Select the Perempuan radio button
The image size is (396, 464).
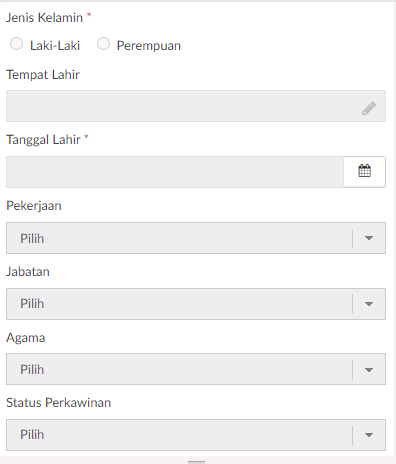103,44
